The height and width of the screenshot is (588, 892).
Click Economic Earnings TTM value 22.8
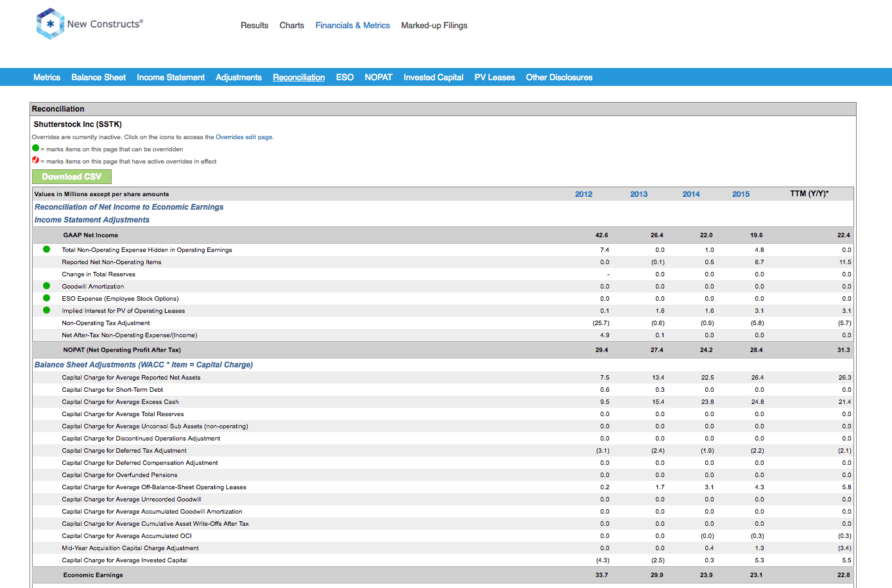843,575
